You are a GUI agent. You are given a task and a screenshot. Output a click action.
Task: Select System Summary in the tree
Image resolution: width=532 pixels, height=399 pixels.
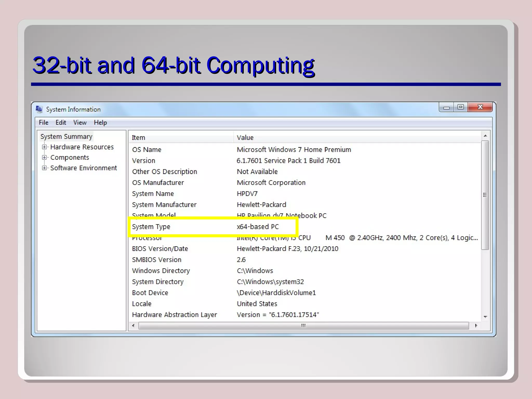pos(66,137)
